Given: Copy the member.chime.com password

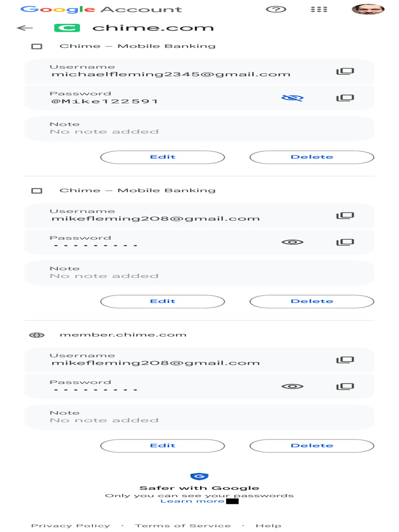Looking at the screenshot, I should tap(344, 387).
